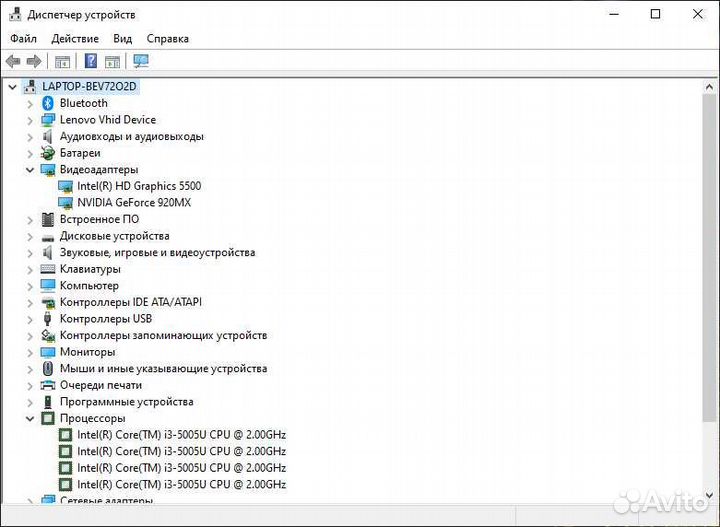Select Программные устройства label
Image resolution: width=720 pixels, height=527 pixels.
[127, 402]
